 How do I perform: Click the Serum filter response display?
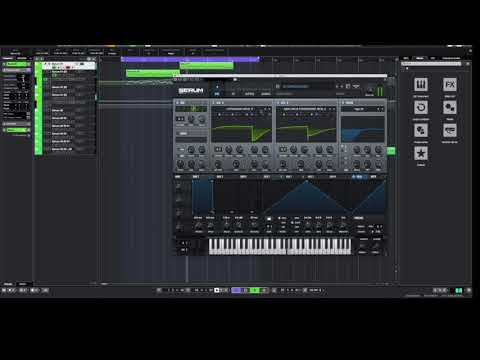362,128
